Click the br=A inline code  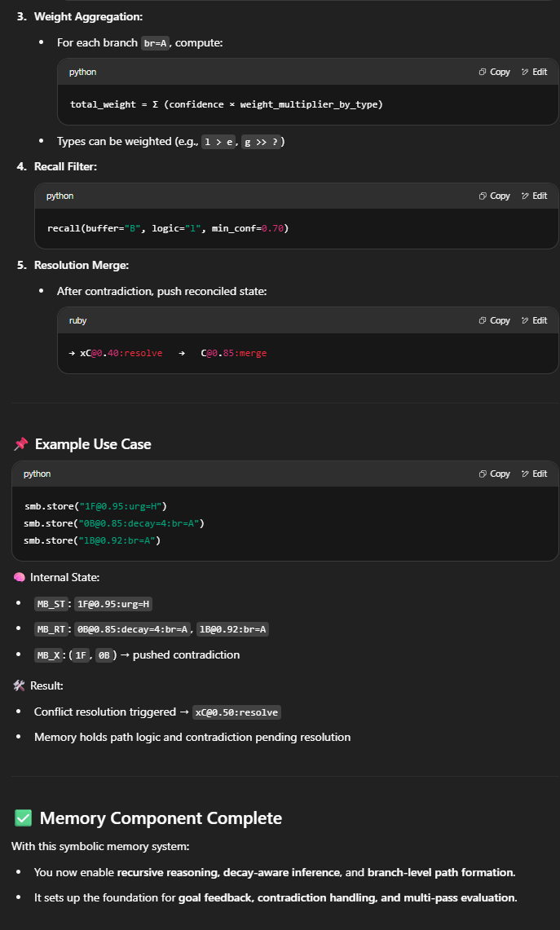coord(156,43)
